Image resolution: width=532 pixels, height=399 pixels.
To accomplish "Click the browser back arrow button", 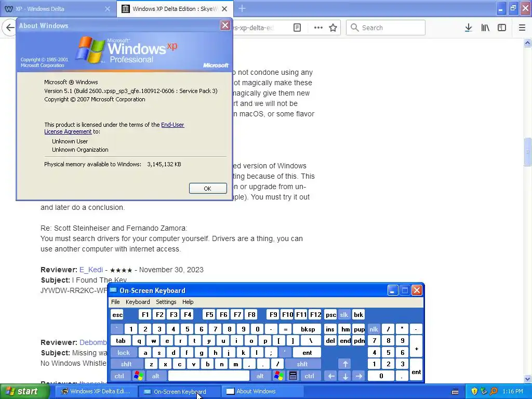I will pos(10,28).
